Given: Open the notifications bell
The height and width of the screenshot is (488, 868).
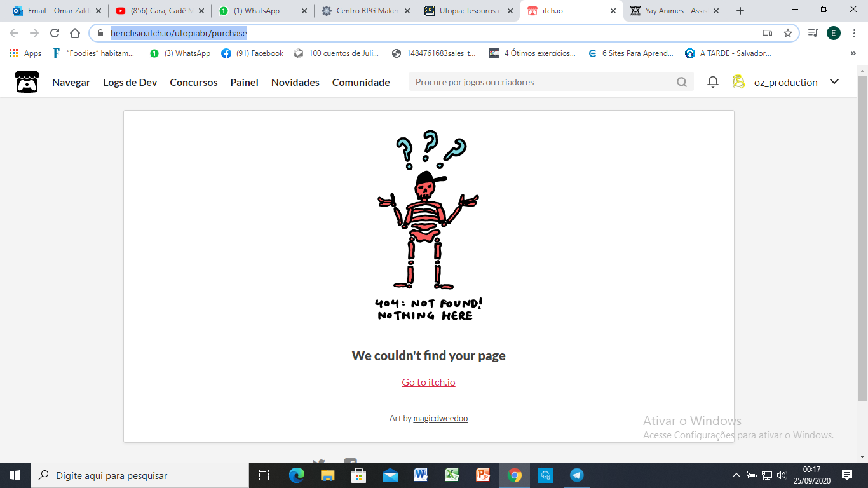Looking at the screenshot, I should pos(713,82).
